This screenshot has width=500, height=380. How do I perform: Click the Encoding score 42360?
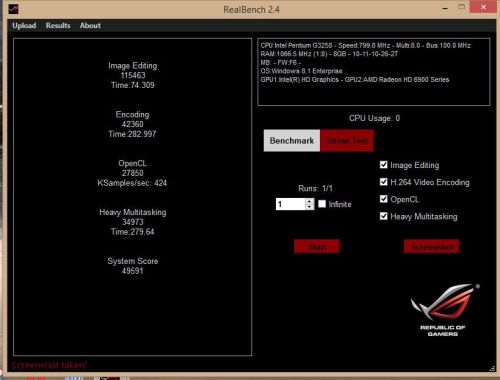132,124
